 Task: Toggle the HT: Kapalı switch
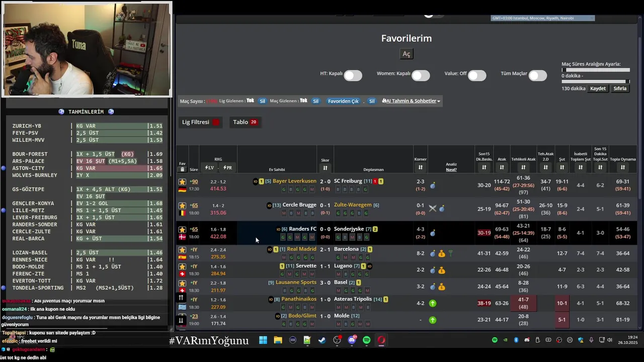(353, 75)
